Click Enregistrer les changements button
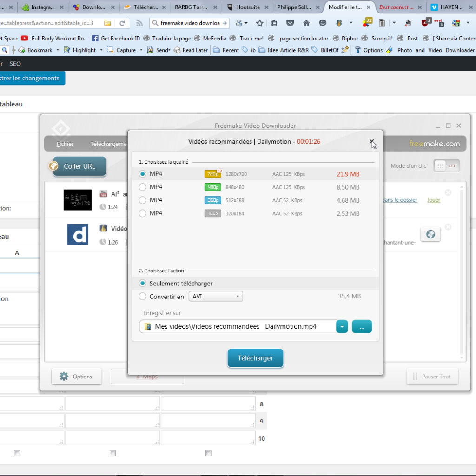 [x=32, y=78]
